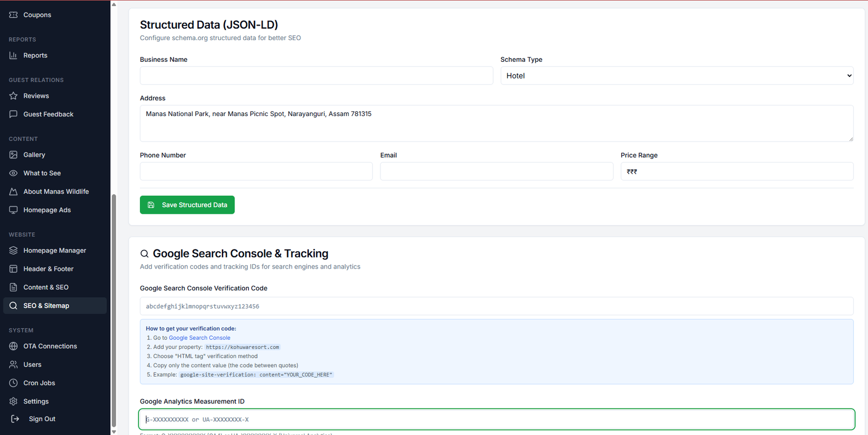868x435 pixels.
Task: Click the Guest Feedback speech bubble icon
Action: (14, 114)
